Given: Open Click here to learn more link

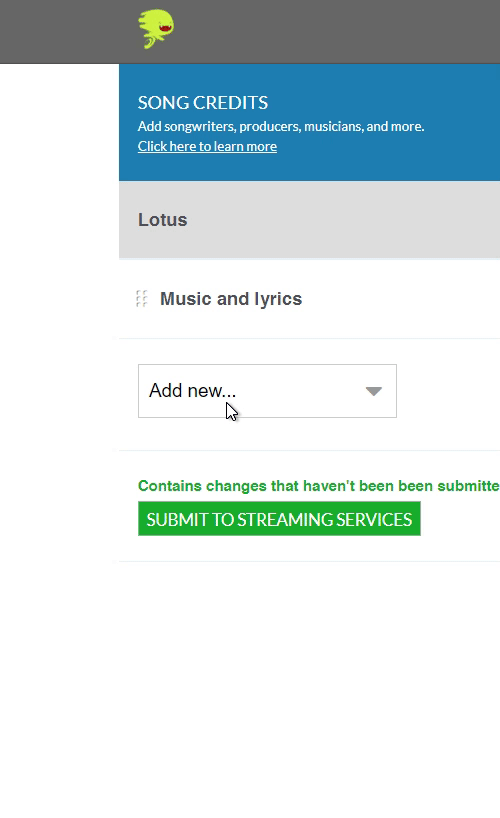Looking at the screenshot, I should [207, 146].
